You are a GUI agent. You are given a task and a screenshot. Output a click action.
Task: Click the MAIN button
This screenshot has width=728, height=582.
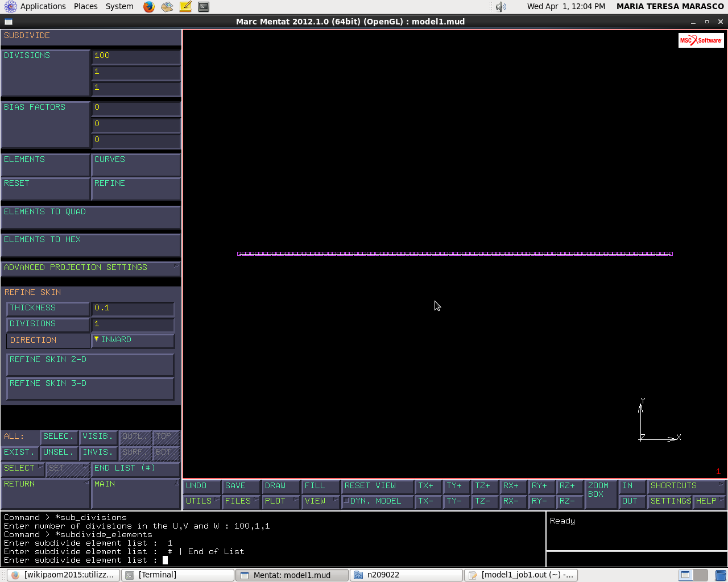[136, 493]
